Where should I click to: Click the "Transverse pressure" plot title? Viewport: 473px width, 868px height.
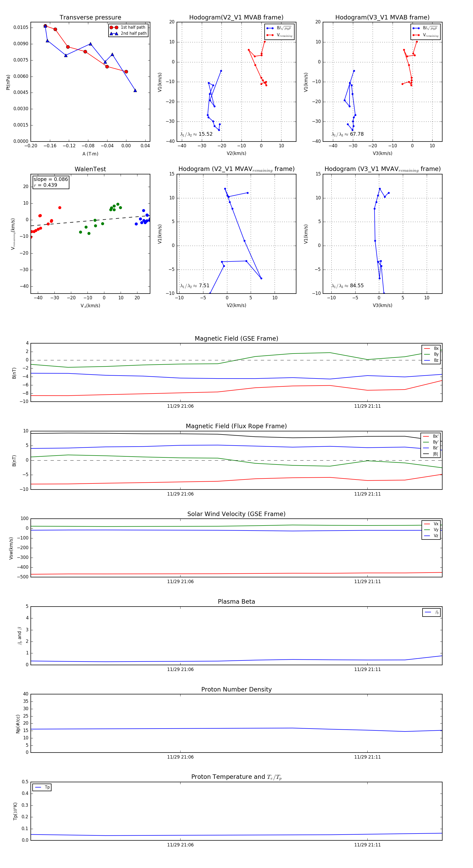90,18
